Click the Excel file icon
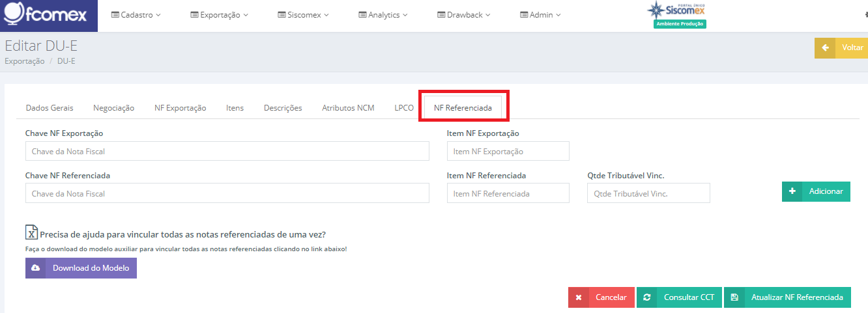 coord(31,232)
